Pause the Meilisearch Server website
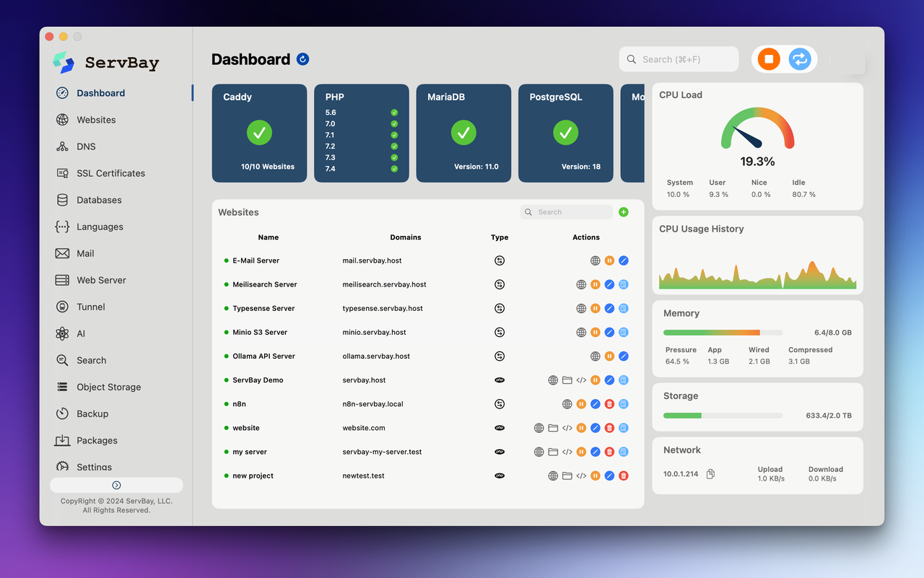The image size is (924, 578). [x=596, y=284]
